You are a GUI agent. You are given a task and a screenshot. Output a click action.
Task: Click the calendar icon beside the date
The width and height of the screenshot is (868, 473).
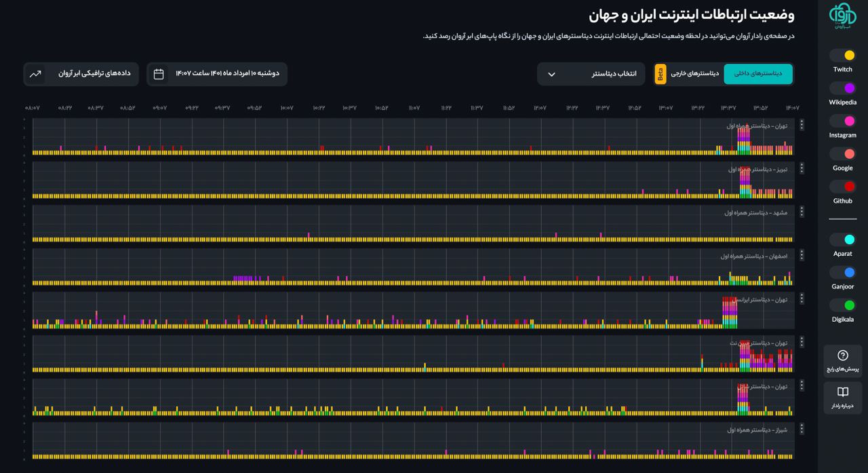click(x=159, y=74)
